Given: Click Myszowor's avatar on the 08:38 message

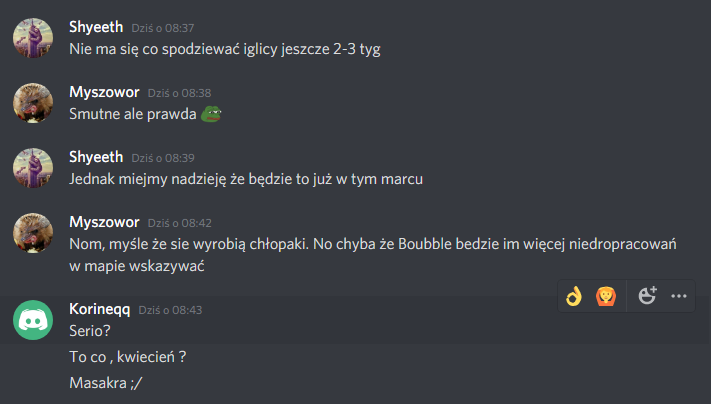Looking at the screenshot, I should (x=33, y=103).
